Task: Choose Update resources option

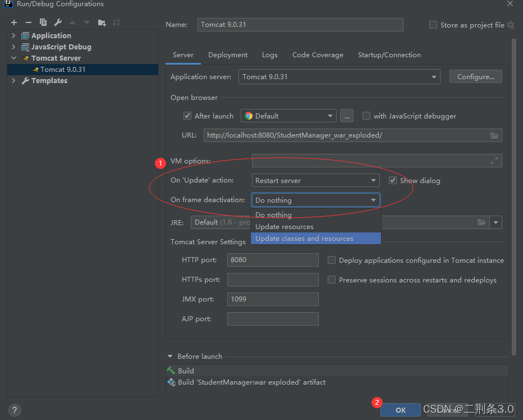Action: click(315, 227)
